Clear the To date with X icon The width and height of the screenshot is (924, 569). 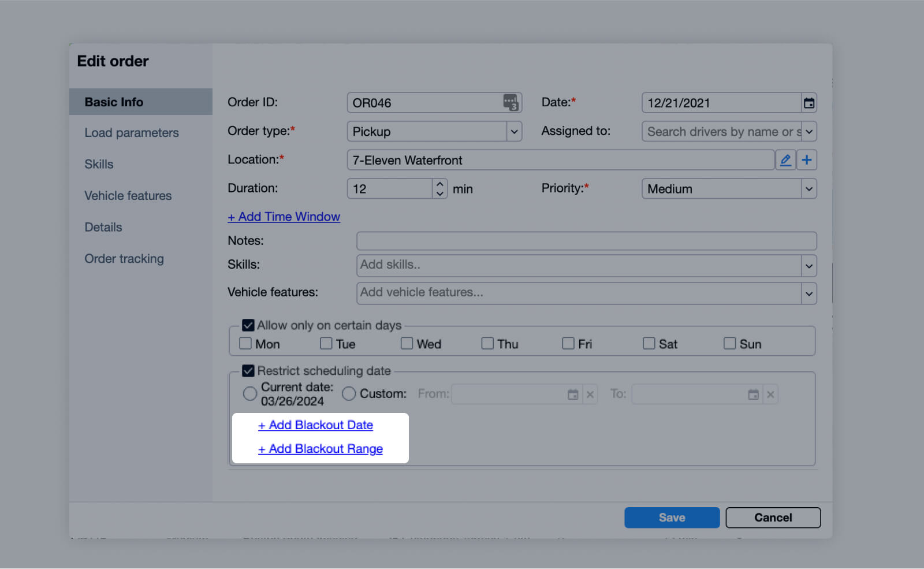[770, 395]
